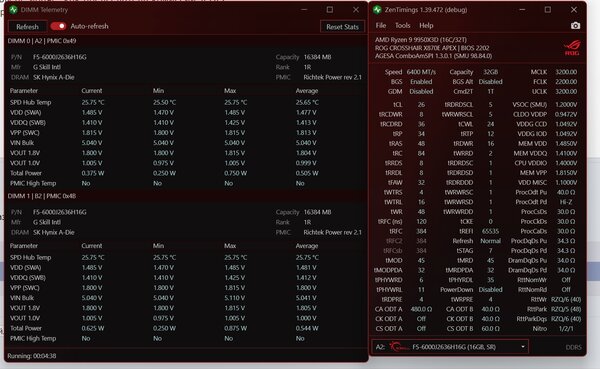Click the GDM value Disabled
The width and height of the screenshot is (600, 369).
click(421, 91)
